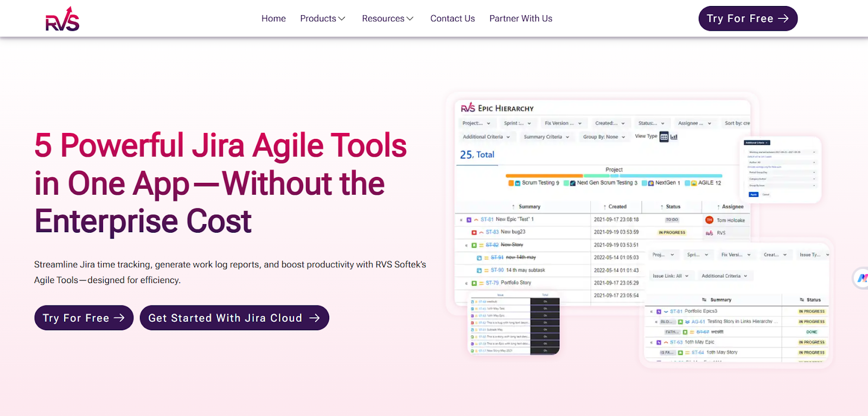The width and height of the screenshot is (868, 416).
Task: Collapse the ST-81 New Epic "Test" 1 row
Action: (461, 220)
